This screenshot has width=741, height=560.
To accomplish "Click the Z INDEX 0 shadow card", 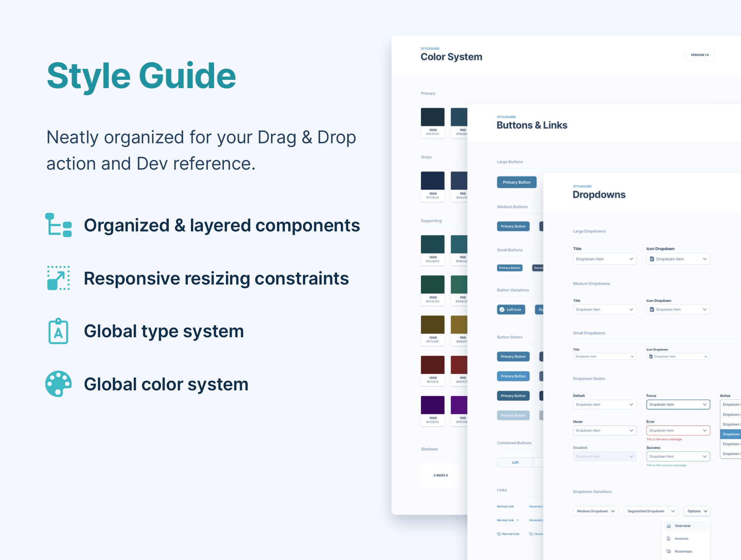I will pos(440,475).
